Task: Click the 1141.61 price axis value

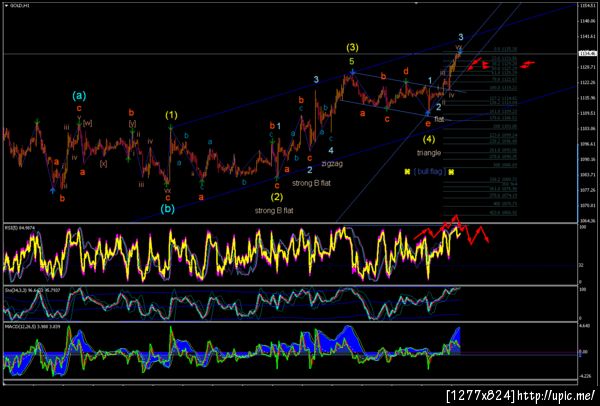Action: pyautogui.click(x=589, y=36)
